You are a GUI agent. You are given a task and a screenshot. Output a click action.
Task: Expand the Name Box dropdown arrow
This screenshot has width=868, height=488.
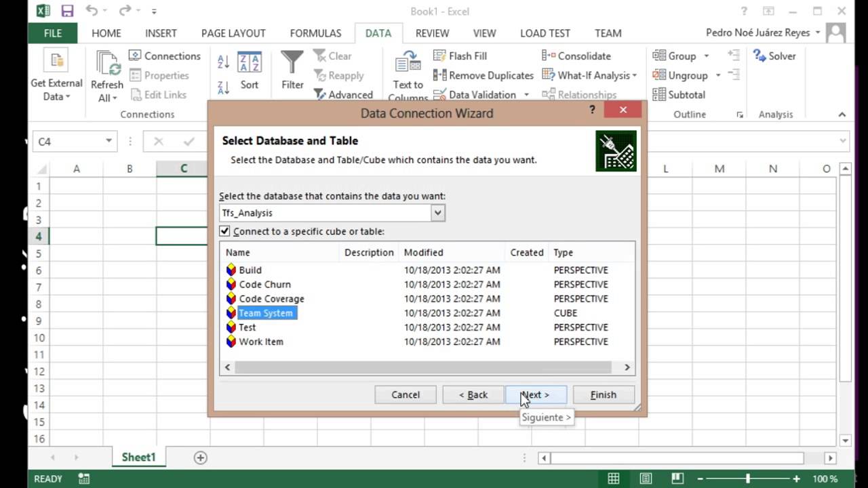click(108, 141)
